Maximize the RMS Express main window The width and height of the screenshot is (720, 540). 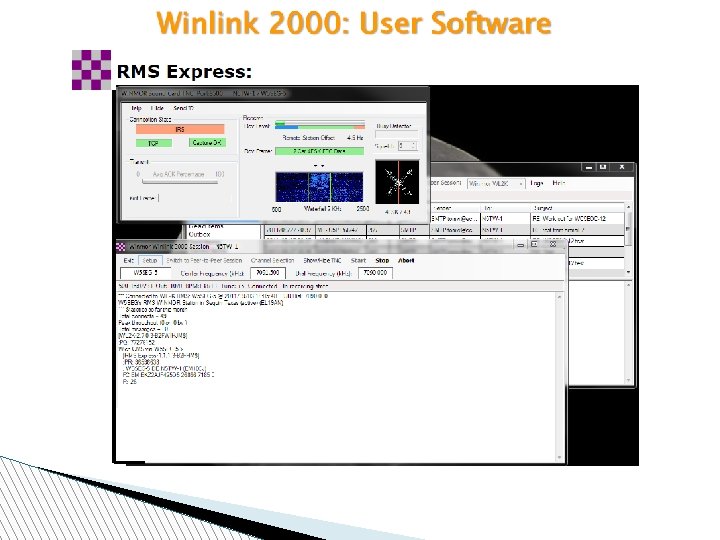603,167
